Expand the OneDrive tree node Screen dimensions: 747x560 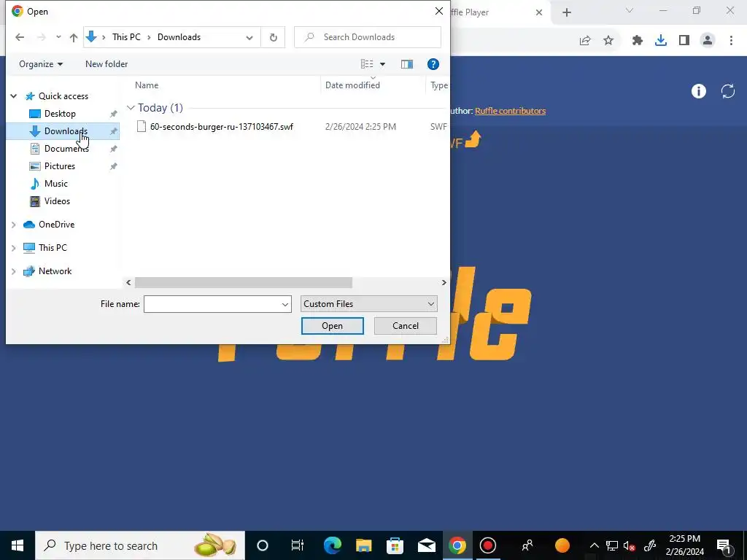tap(14, 225)
